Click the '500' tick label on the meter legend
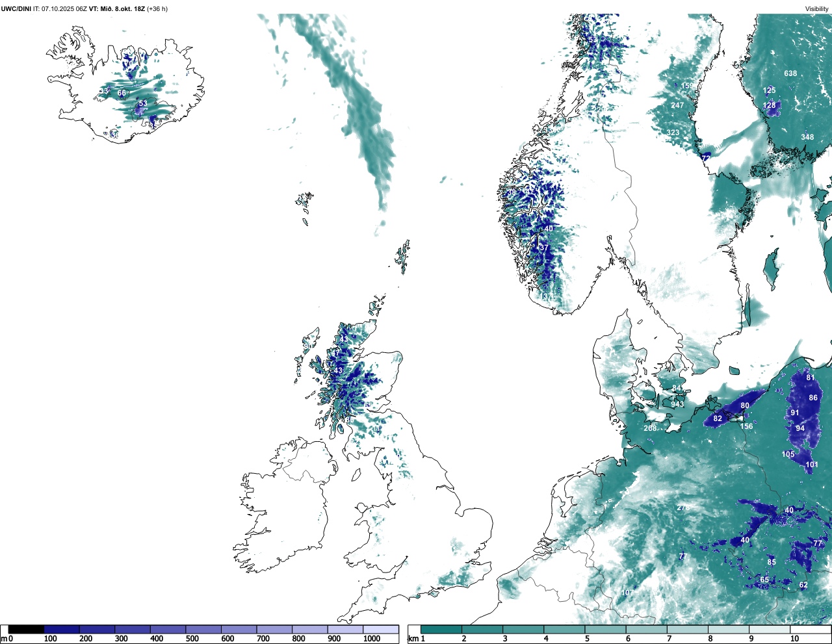Image resolution: width=832 pixels, height=644 pixels. pos(192,639)
